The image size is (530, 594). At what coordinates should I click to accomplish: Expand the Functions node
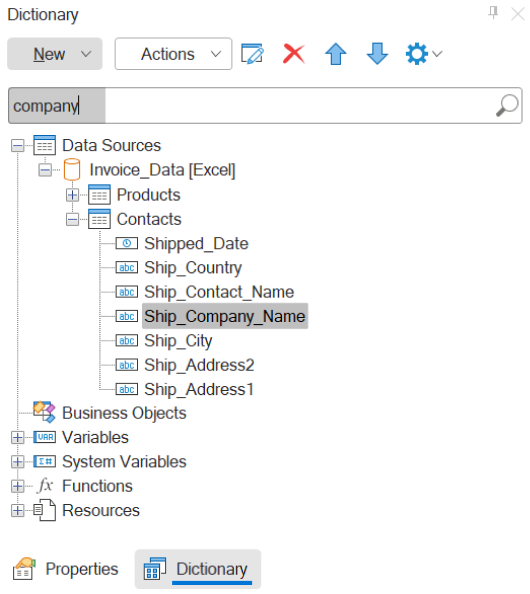click(17, 486)
